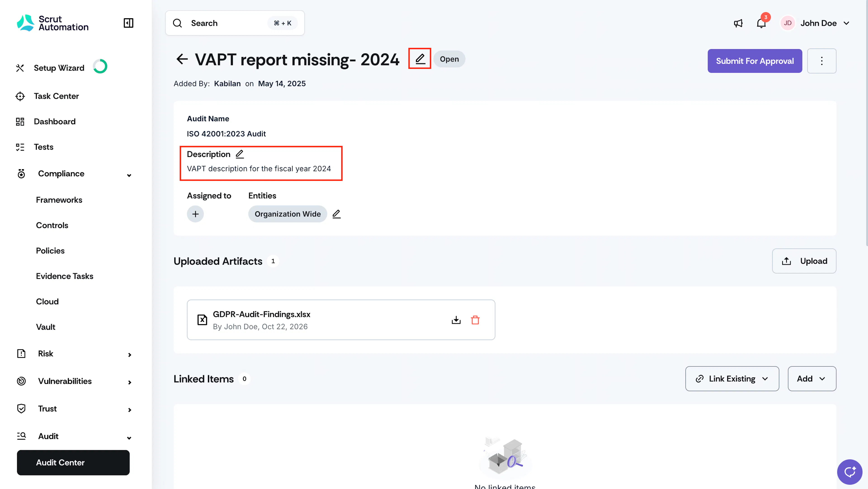Viewport: 868px width, 489px height.
Task: Download GDPR-Audit-Findings.xlsx file
Action: click(456, 320)
